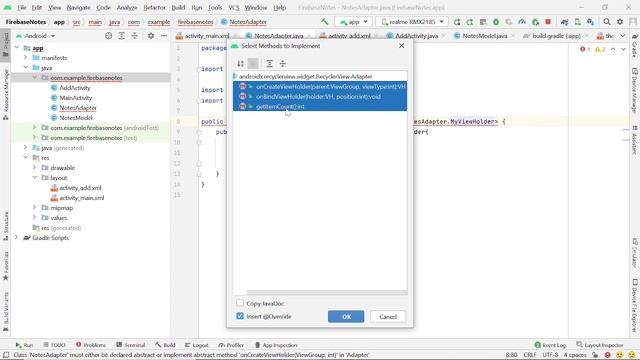This screenshot has height=360, width=640.
Task: Select getItemCount method in list
Action: click(320, 107)
